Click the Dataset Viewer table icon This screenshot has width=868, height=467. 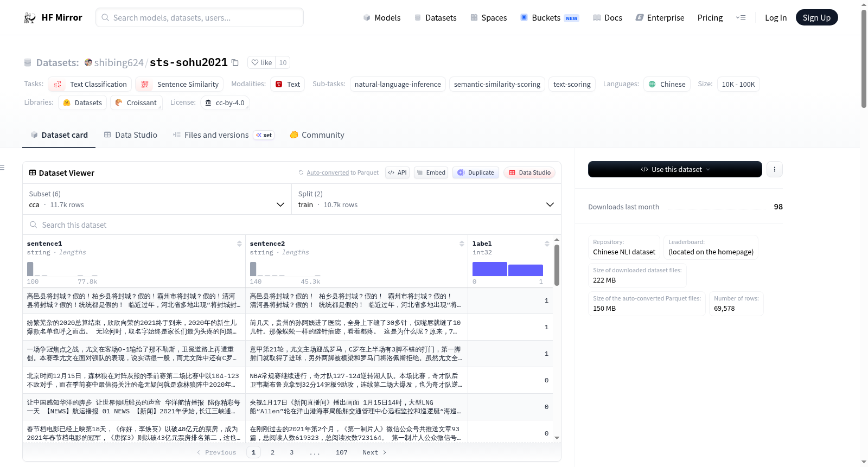tap(33, 172)
